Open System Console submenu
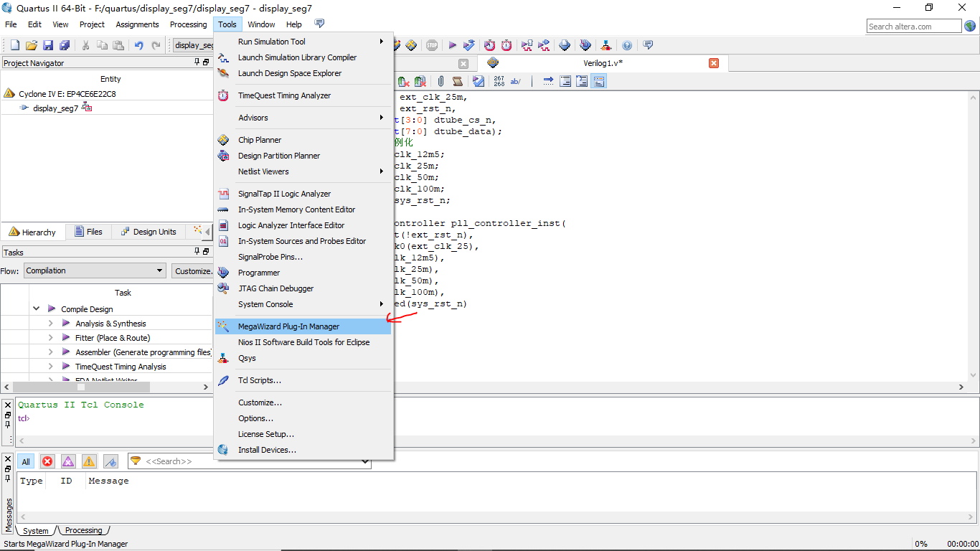Image resolution: width=980 pixels, height=551 pixels. [304, 304]
